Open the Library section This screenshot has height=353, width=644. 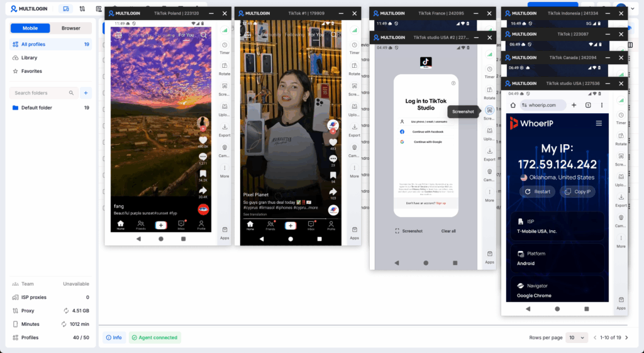tap(51, 57)
